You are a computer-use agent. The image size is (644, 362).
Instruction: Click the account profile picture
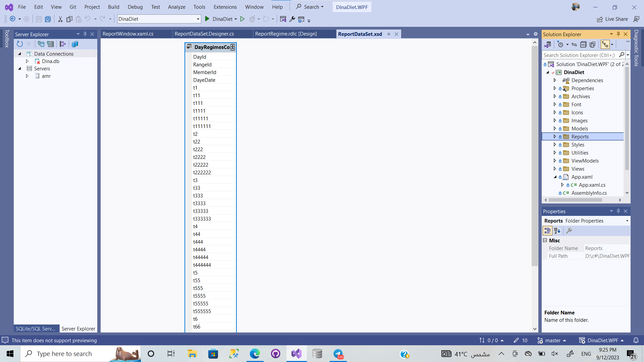click(x=576, y=7)
